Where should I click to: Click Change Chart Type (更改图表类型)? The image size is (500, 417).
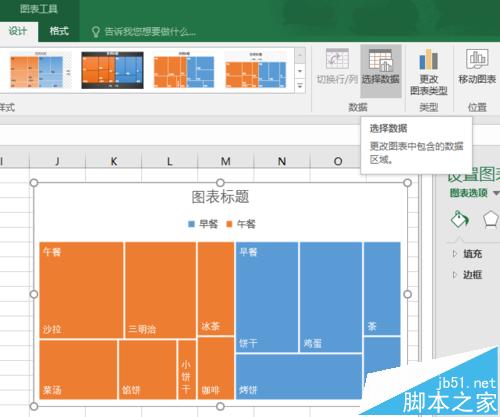[428, 72]
